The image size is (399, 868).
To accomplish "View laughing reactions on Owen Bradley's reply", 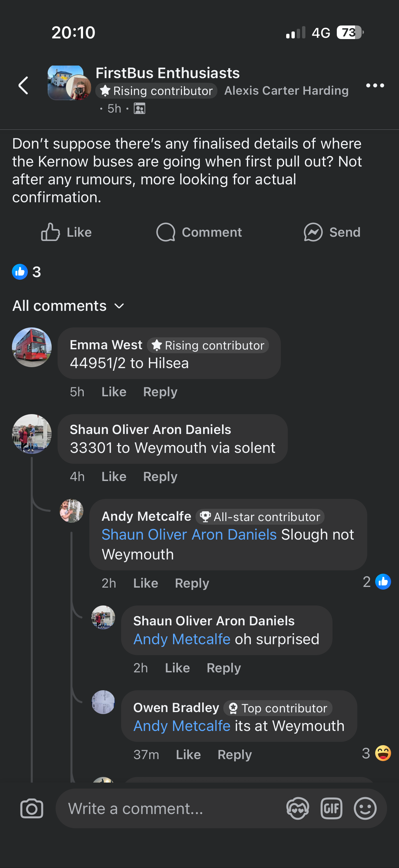I will [376, 753].
